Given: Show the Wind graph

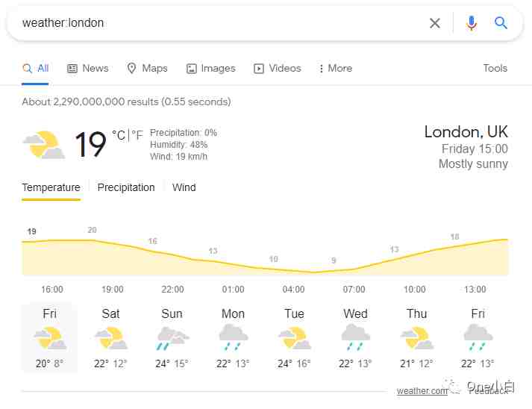Looking at the screenshot, I should tap(184, 187).
